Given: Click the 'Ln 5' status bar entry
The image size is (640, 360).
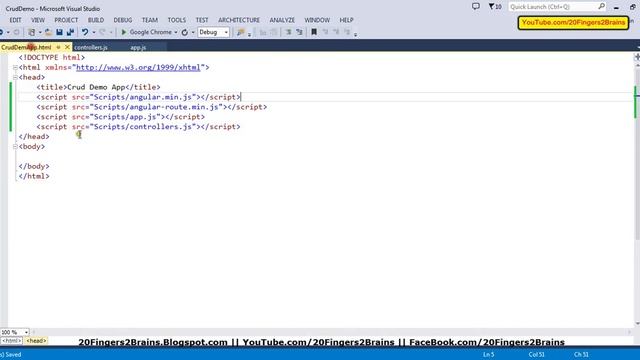Looking at the screenshot, I should click(x=489, y=354).
